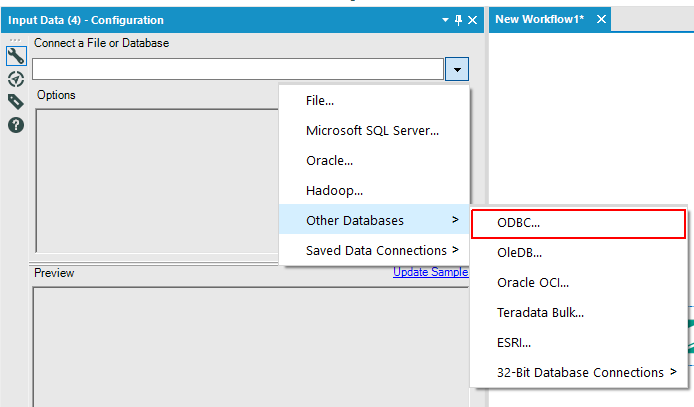Expand the file or database connection dropdown
Viewport: 694px width, 407px height.
[457, 69]
